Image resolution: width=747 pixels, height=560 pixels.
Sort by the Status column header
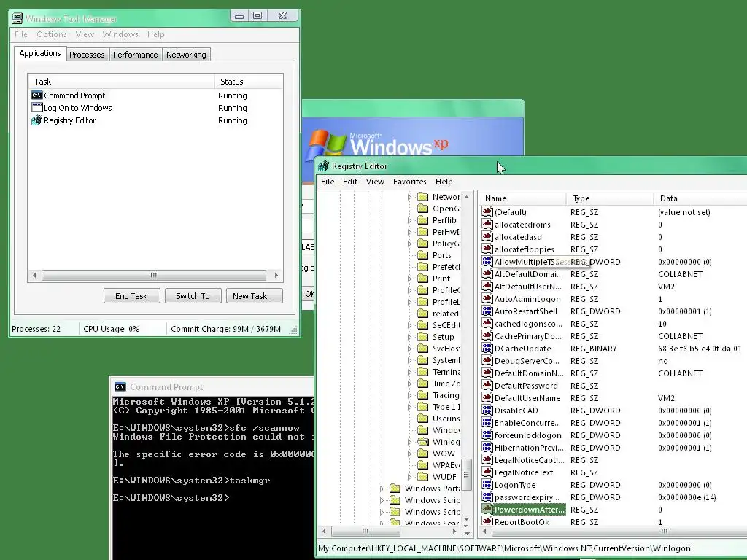[249, 82]
